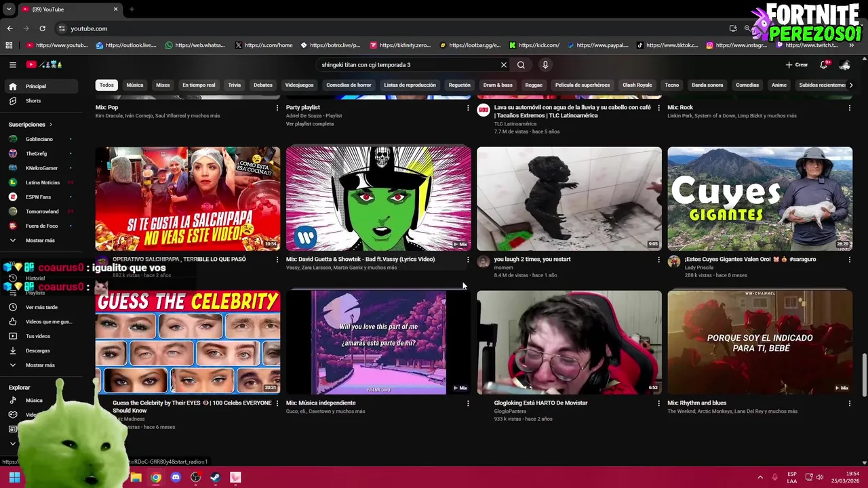Select the Trivia filter chip
Image resolution: width=868 pixels, height=488 pixels.
(x=235, y=85)
